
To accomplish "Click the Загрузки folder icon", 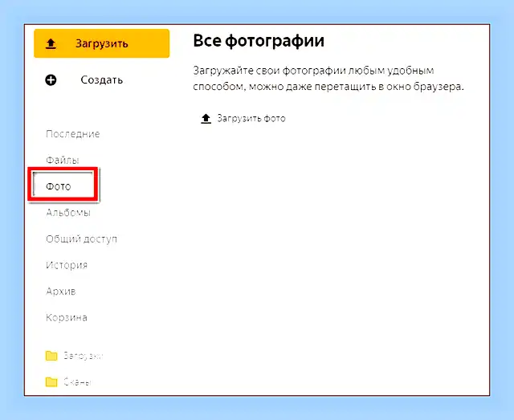I will pos(51,356).
